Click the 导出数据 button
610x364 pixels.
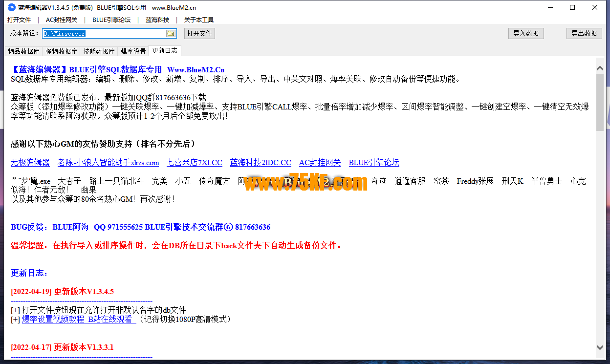click(x=585, y=33)
